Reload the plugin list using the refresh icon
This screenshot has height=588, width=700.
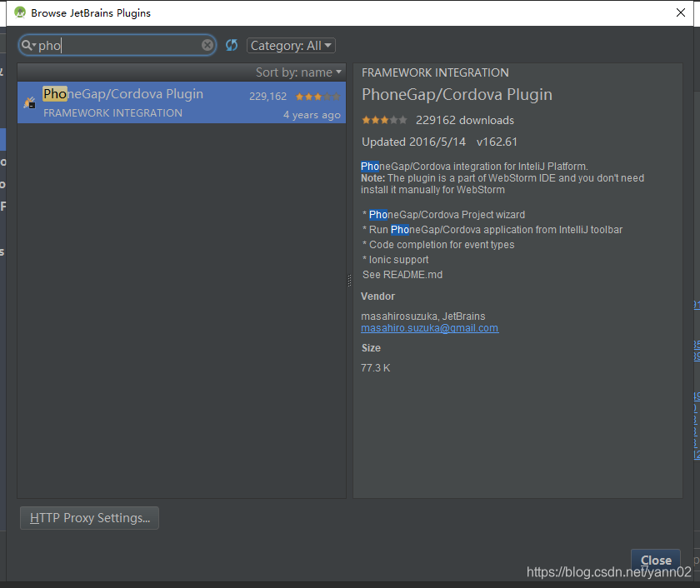coord(232,45)
